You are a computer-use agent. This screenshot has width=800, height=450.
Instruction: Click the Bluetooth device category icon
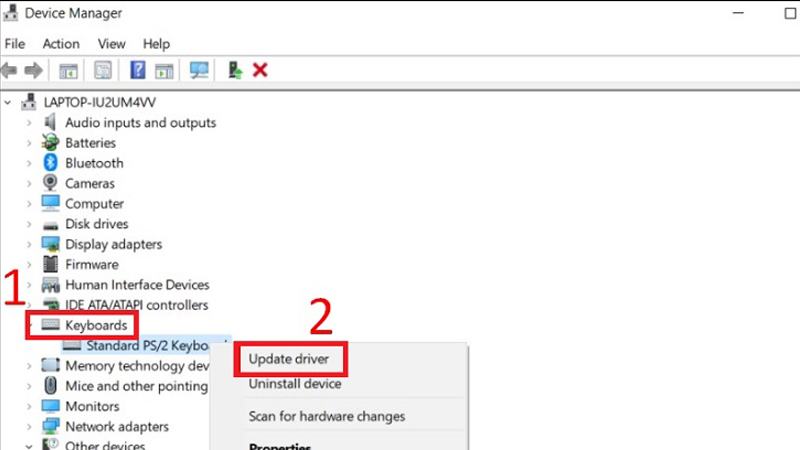[50, 163]
